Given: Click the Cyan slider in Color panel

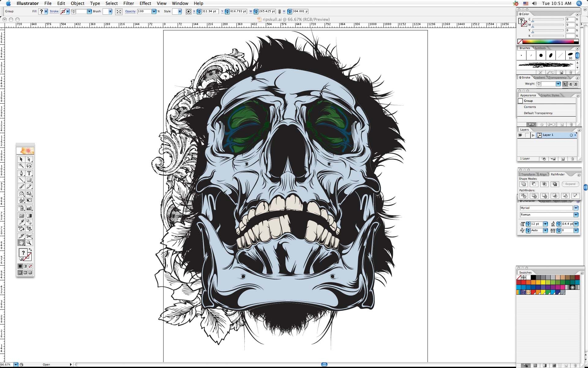Looking at the screenshot, I should (548, 19).
